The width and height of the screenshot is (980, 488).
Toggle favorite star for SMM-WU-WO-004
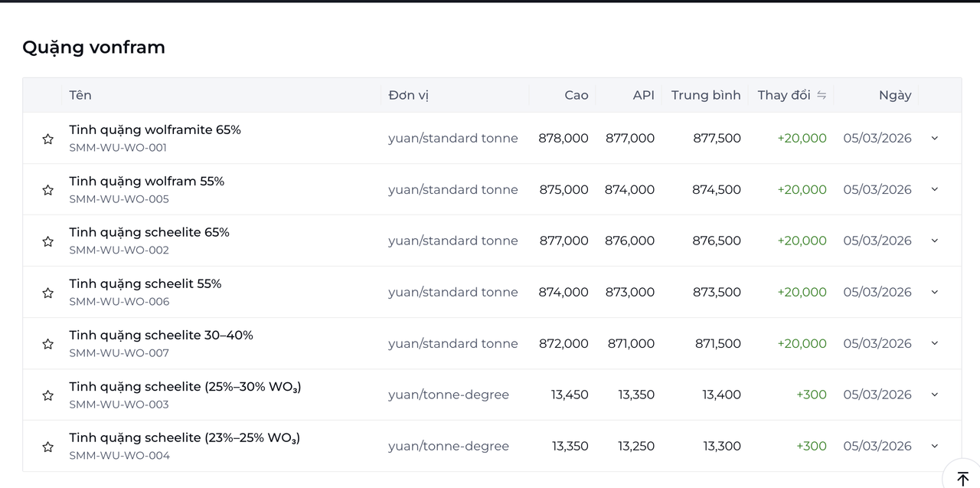pos(47,447)
